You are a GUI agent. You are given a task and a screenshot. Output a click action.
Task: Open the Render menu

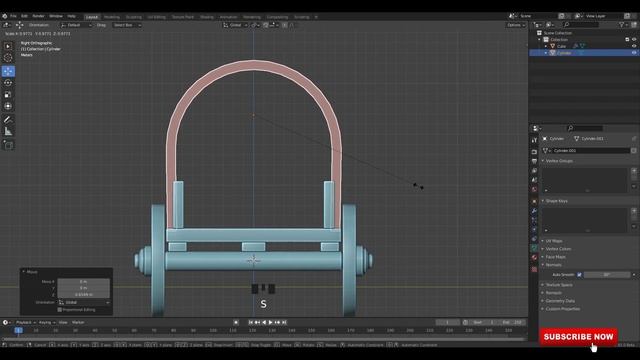coord(38,16)
